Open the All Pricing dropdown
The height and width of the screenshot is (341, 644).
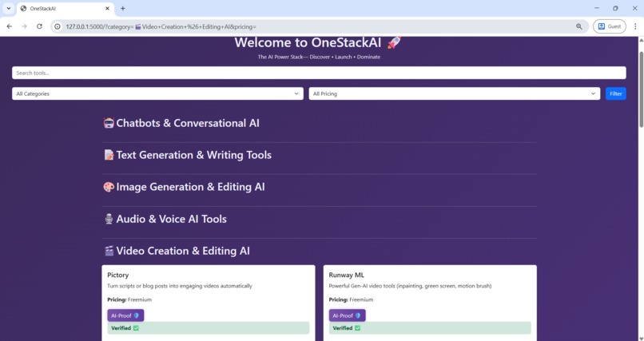[455, 93]
